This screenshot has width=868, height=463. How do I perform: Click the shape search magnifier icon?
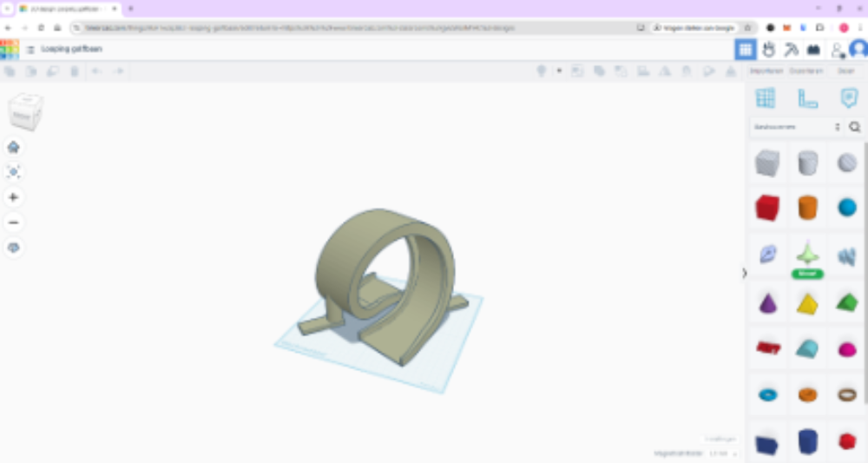point(855,127)
